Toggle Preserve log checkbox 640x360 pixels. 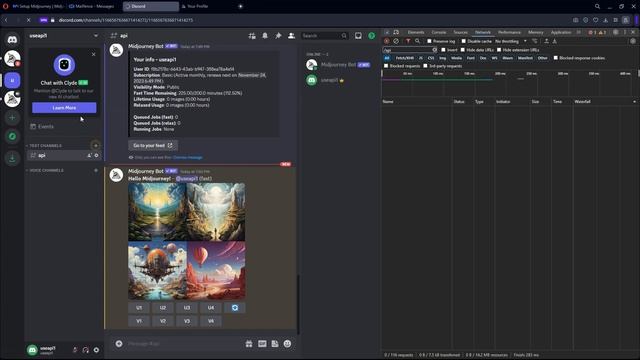pyautogui.click(x=429, y=41)
